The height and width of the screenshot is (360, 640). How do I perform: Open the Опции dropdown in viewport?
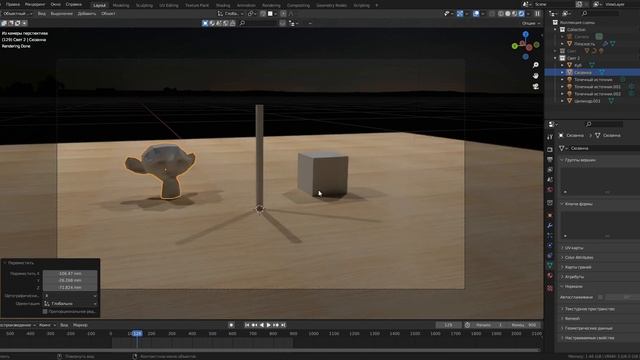tap(531, 23)
